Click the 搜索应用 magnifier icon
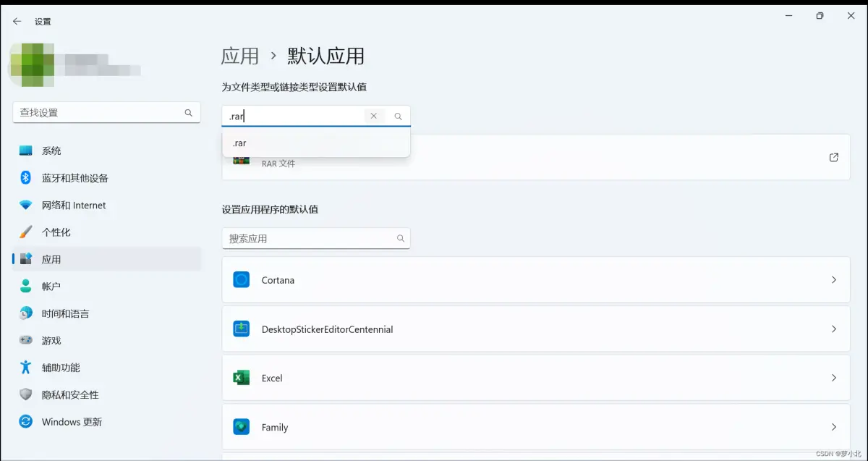Viewport: 868px width, 461px height. coord(401,238)
